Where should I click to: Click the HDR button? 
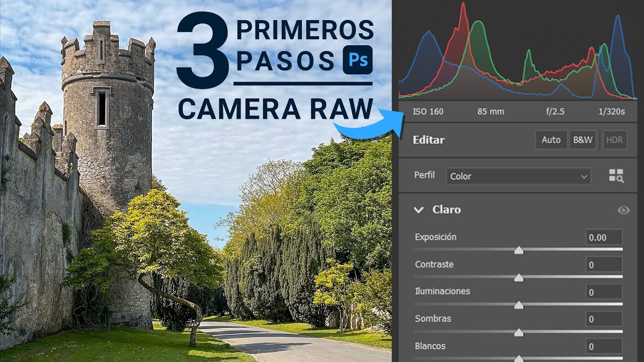click(614, 140)
